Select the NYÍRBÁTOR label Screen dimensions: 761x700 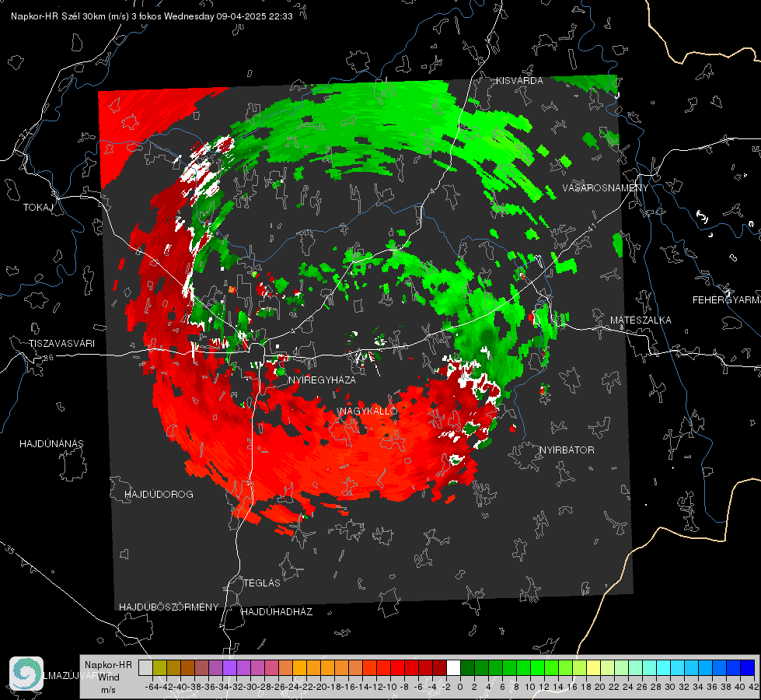567,450
